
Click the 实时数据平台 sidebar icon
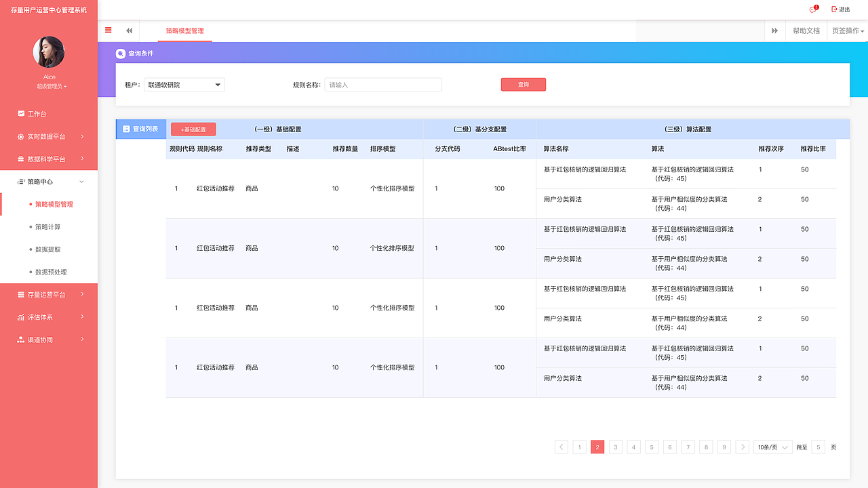(x=21, y=136)
